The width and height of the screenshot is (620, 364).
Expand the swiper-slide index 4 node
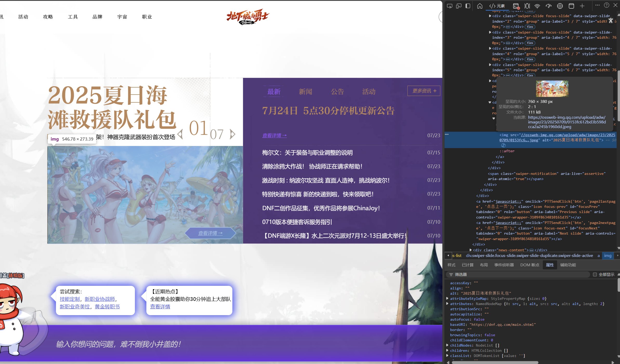click(x=490, y=48)
